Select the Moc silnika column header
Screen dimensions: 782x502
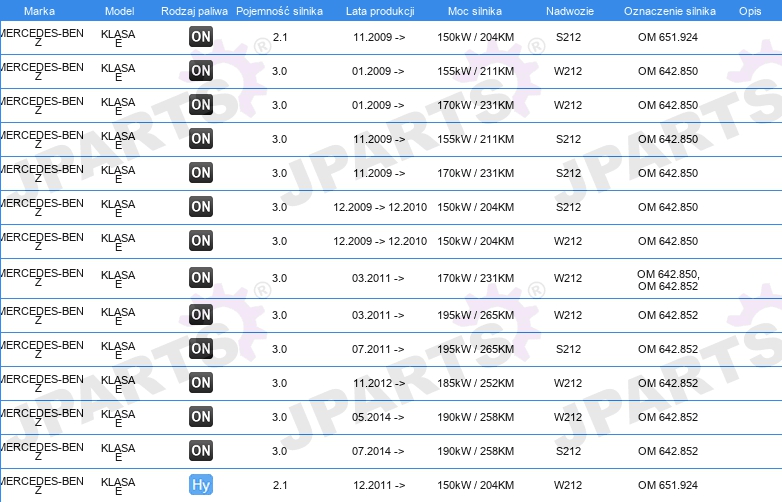(x=475, y=11)
